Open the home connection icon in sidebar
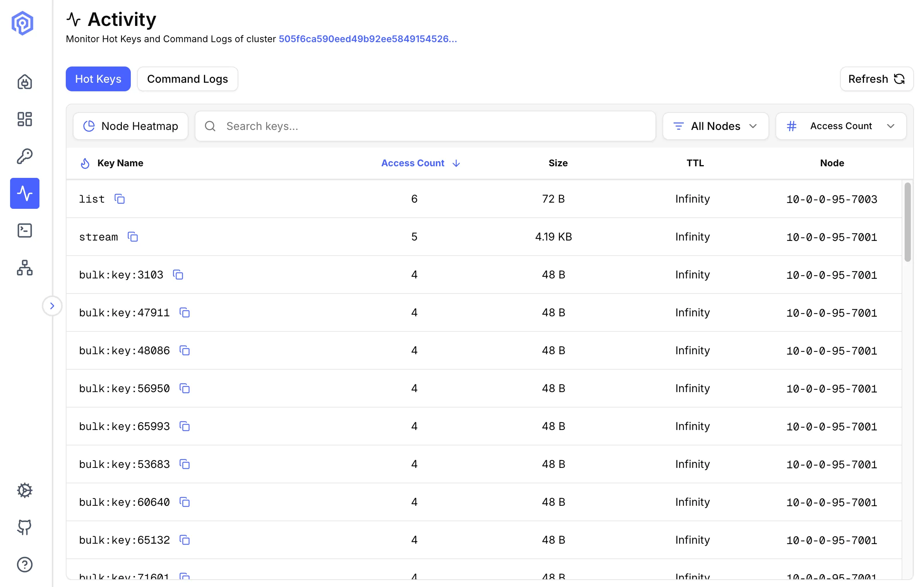The height and width of the screenshot is (587, 924). [25, 82]
